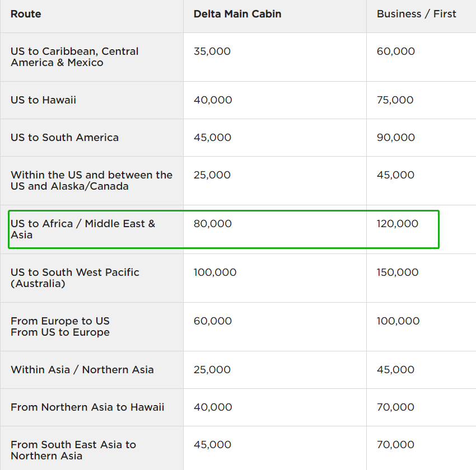Click the 60,000 Main Cabin Europe value

(x=213, y=321)
